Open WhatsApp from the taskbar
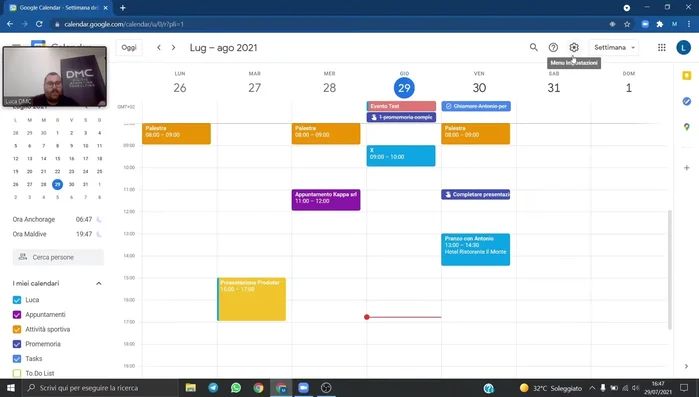 [x=236, y=388]
